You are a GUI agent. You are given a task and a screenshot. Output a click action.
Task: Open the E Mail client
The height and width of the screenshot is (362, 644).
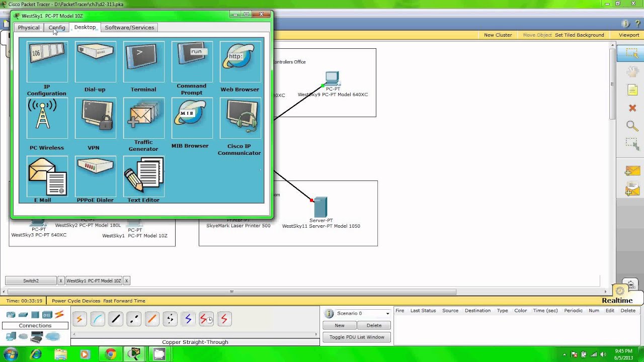47,176
